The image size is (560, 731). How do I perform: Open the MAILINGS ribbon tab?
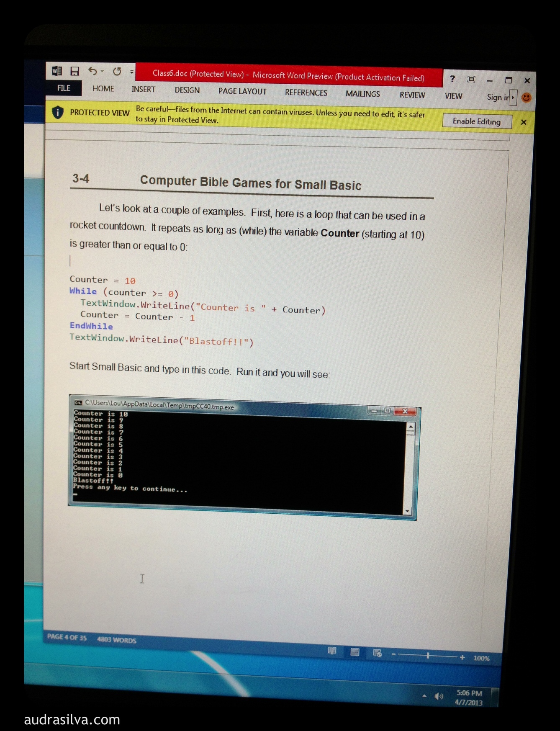[363, 94]
